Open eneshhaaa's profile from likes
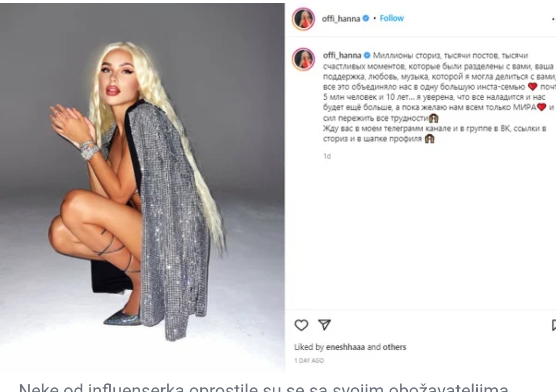The height and width of the screenshot is (392, 556). (x=345, y=347)
